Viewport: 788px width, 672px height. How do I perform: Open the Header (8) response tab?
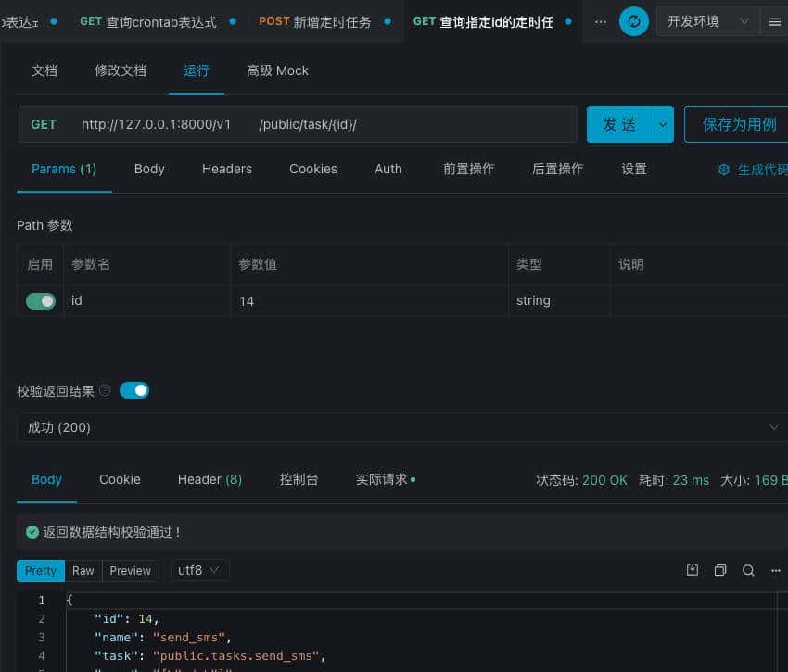[210, 479]
